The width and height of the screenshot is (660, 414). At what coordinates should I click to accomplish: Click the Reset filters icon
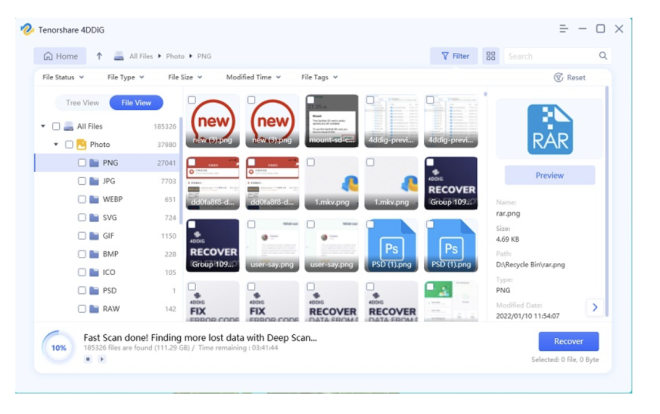coord(558,77)
